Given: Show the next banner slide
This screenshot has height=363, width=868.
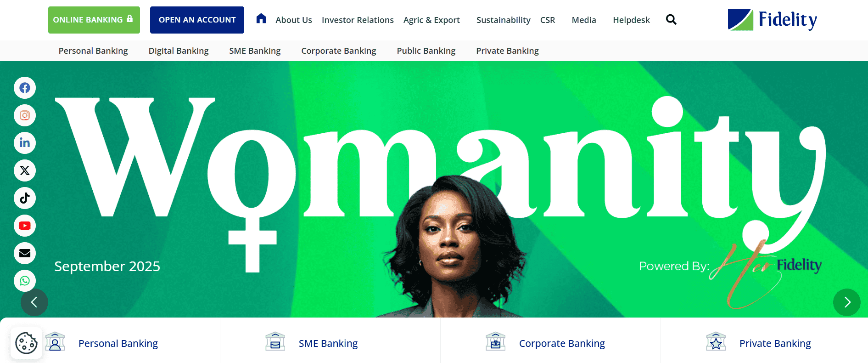Looking at the screenshot, I should coord(847,302).
